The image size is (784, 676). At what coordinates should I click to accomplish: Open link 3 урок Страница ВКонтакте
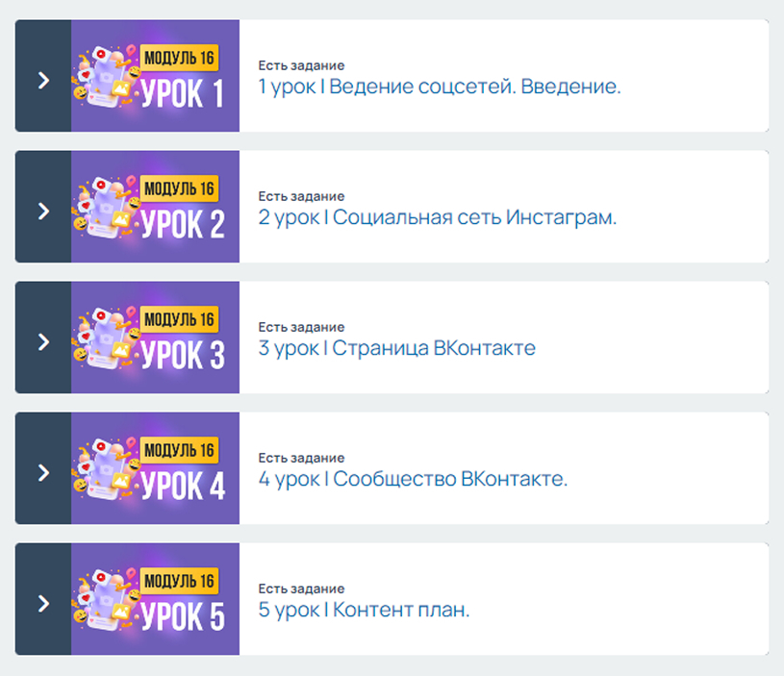(x=396, y=348)
